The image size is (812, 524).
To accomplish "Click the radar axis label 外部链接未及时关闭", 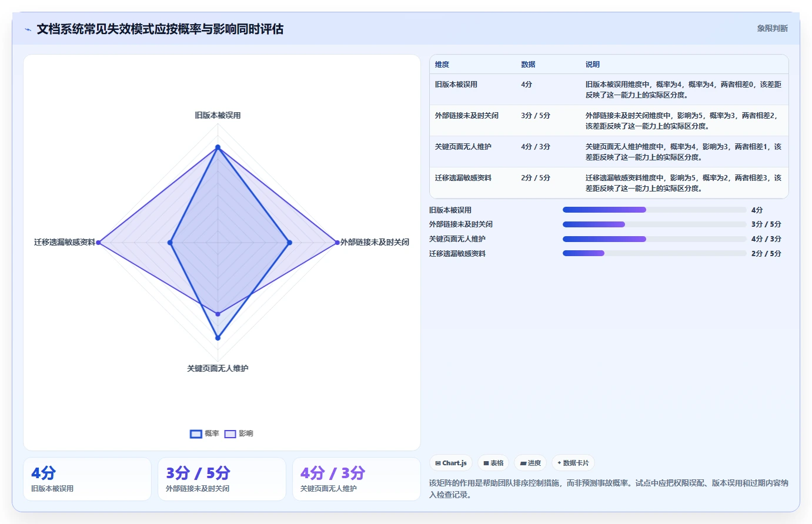I will tap(375, 242).
